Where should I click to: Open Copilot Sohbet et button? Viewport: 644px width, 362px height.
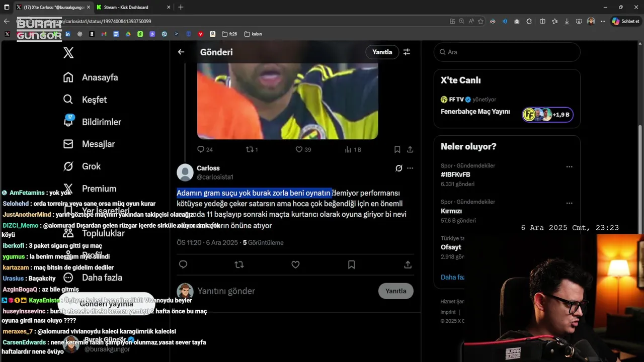click(x=626, y=21)
